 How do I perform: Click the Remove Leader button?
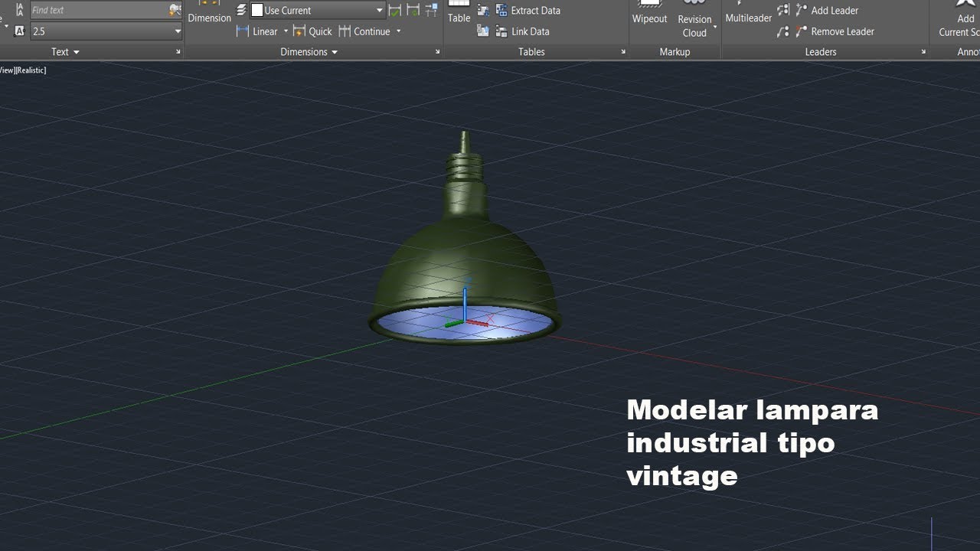tap(835, 31)
